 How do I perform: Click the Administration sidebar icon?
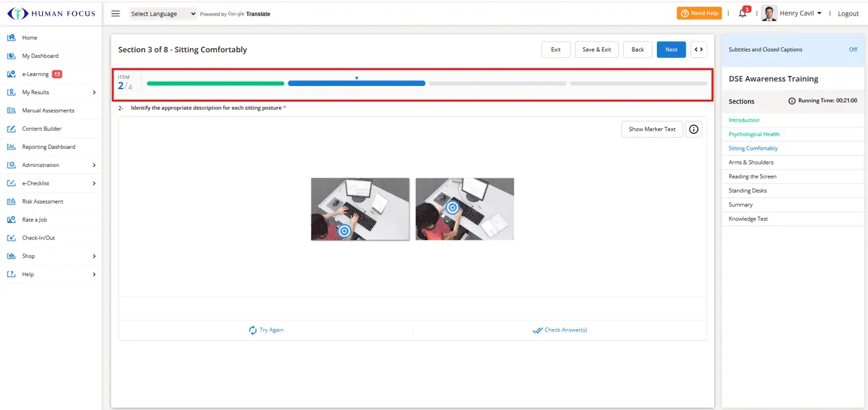(x=11, y=165)
